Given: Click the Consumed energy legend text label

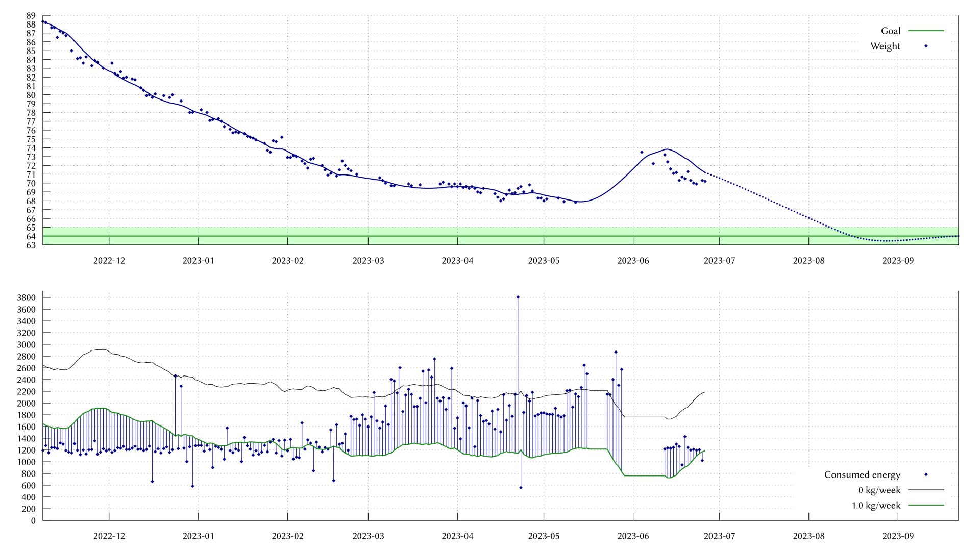Looking at the screenshot, I should coord(863,474).
